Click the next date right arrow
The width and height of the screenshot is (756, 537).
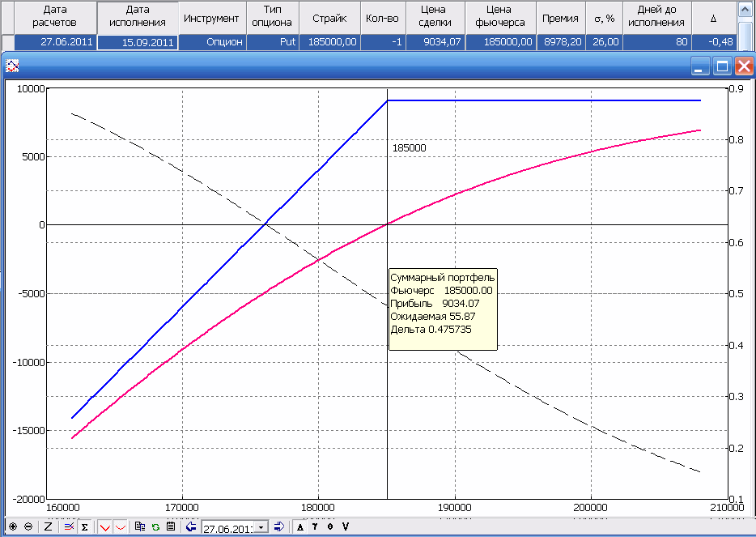(279, 527)
